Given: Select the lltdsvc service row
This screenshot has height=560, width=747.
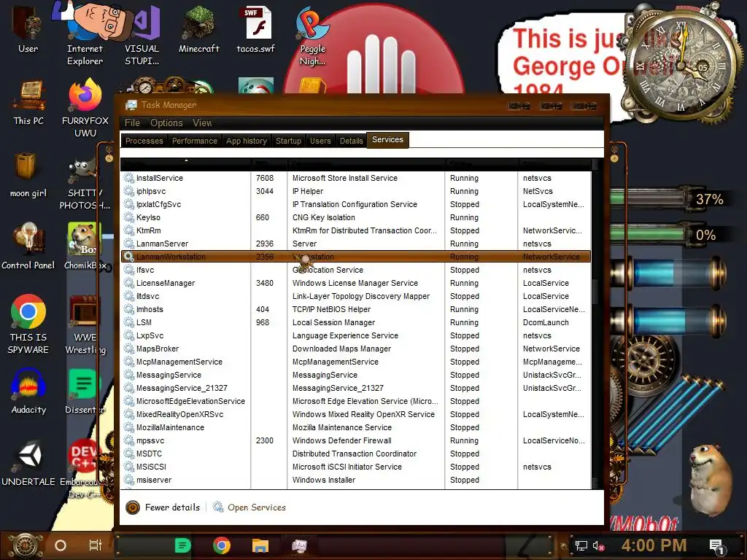Looking at the screenshot, I should pyautogui.click(x=356, y=296).
